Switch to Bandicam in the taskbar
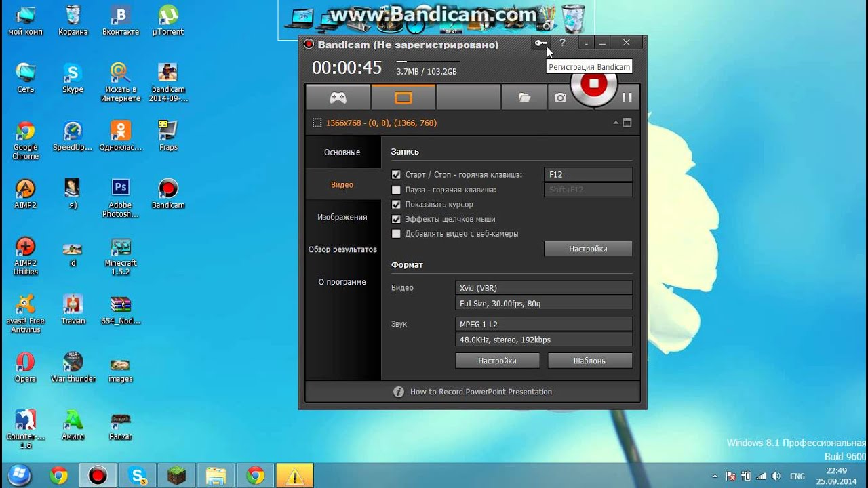Image resolution: width=868 pixels, height=488 pixels. [x=98, y=476]
